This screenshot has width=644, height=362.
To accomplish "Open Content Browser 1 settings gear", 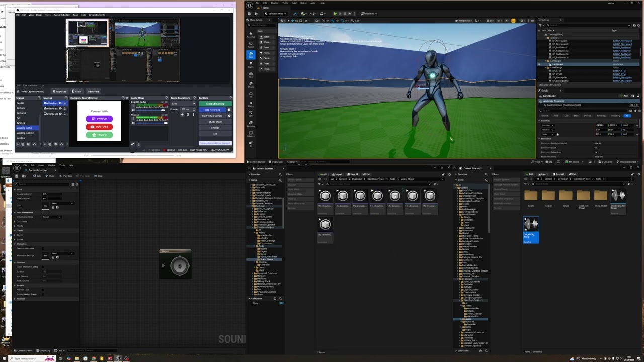I will tap(449, 174).
